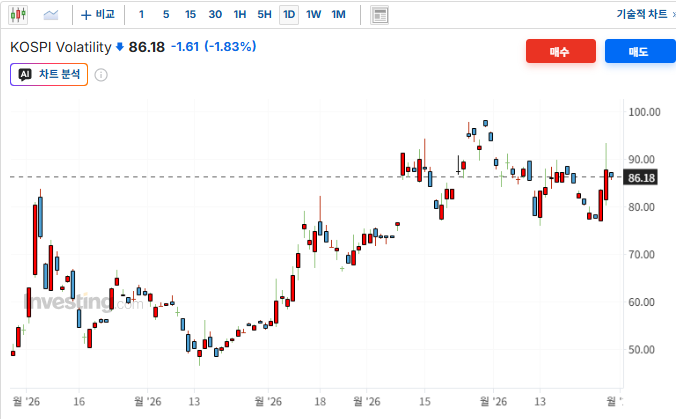676x419 pixels.
Task: Click the 15 date label on time axis
Action: click(425, 402)
